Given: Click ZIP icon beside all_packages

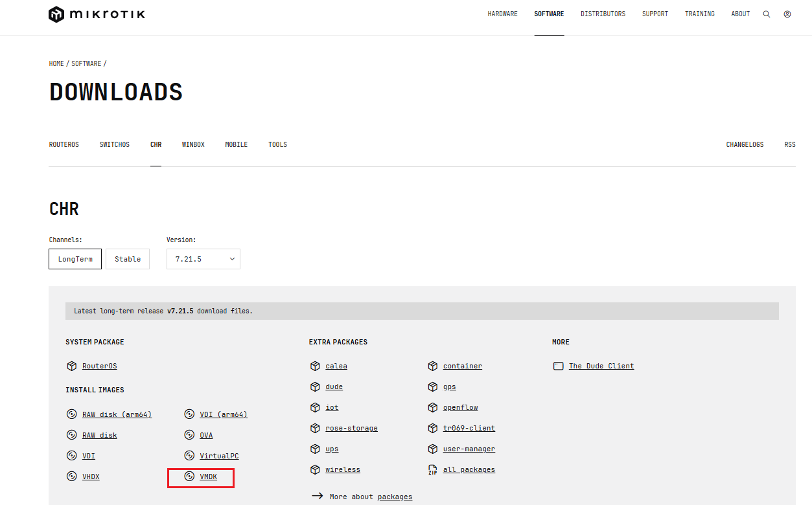Looking at the screenshot, I should click(433, 469).
